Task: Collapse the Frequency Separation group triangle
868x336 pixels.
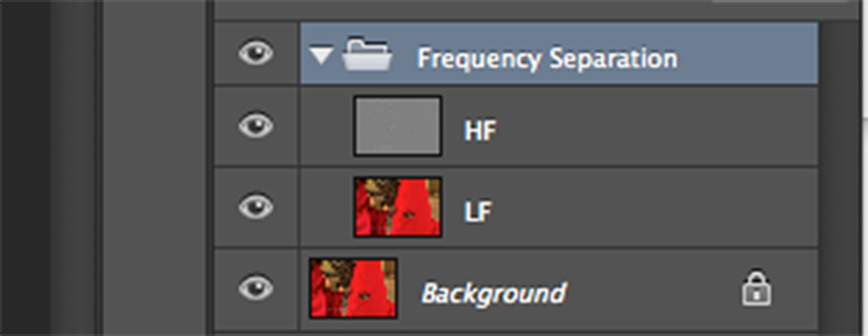Action: coord(321,55)
